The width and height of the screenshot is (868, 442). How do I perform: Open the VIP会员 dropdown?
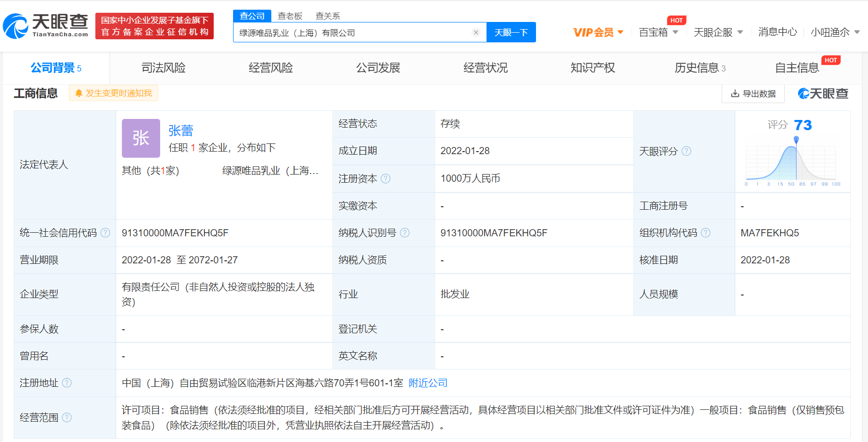pyautogui.click(x=598, y=32)
